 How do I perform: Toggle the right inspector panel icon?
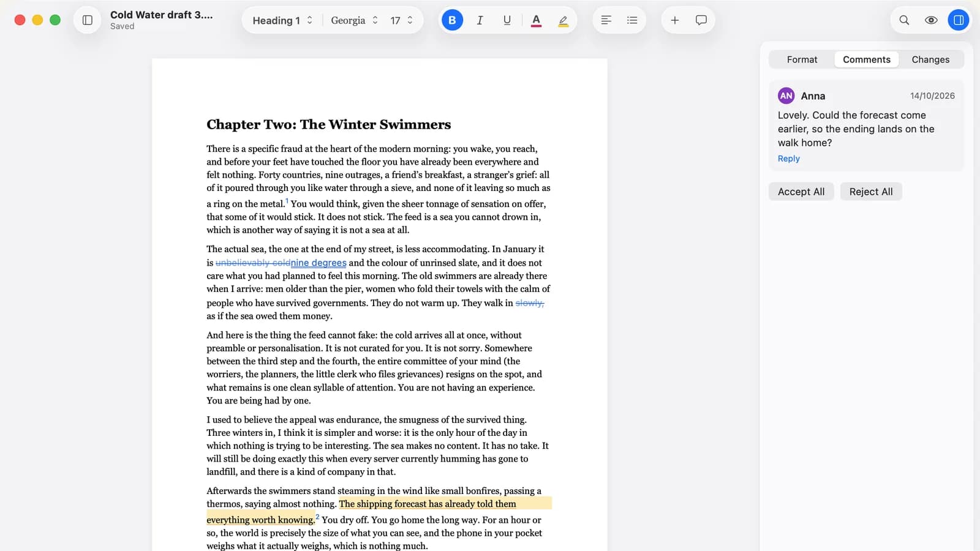(959, 20)
